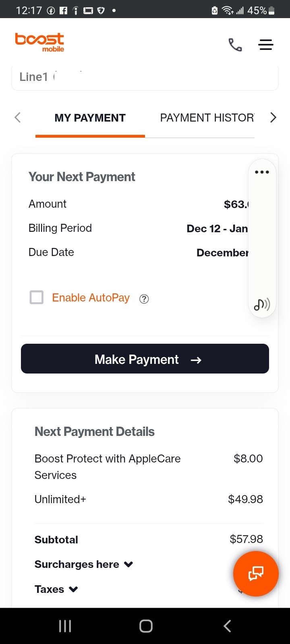Tap the three-dots floating panel icon

pyautogui.click(x=262, y=172)
